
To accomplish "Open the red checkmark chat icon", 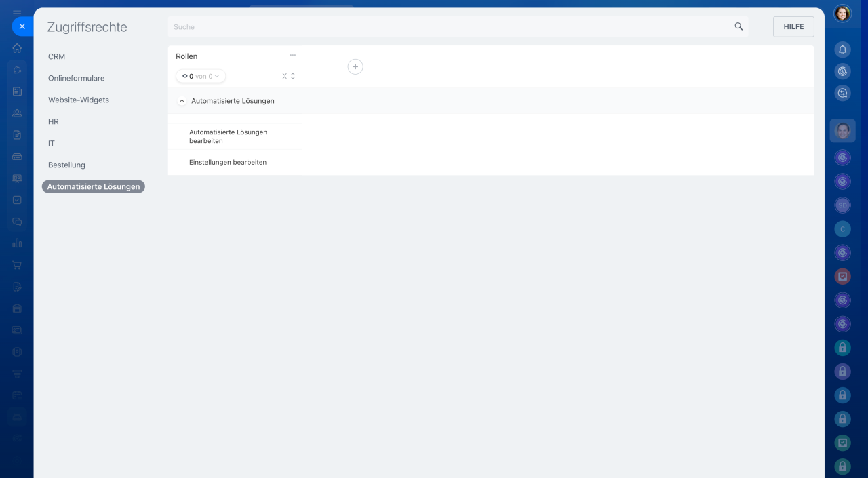I will pyautogui.click(x=842, y=276).
